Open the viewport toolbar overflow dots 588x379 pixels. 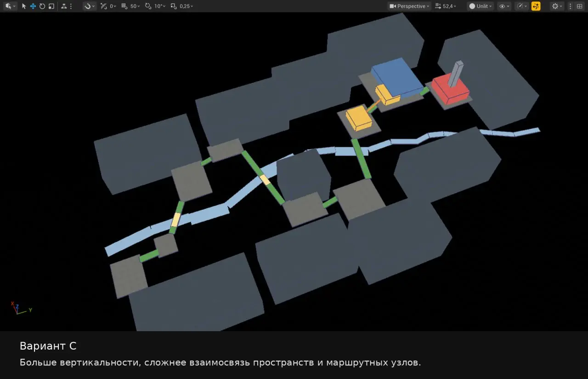point(571,6)
